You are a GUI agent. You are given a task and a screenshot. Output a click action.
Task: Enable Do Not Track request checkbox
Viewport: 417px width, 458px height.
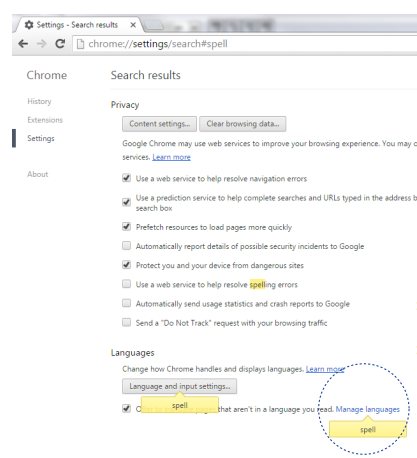tap(126, 322)
